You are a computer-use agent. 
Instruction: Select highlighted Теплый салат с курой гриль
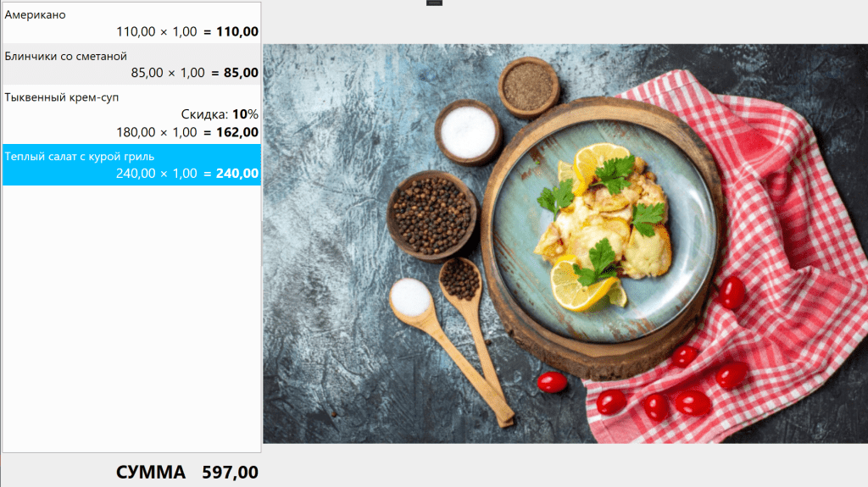[x=131, y=165]
